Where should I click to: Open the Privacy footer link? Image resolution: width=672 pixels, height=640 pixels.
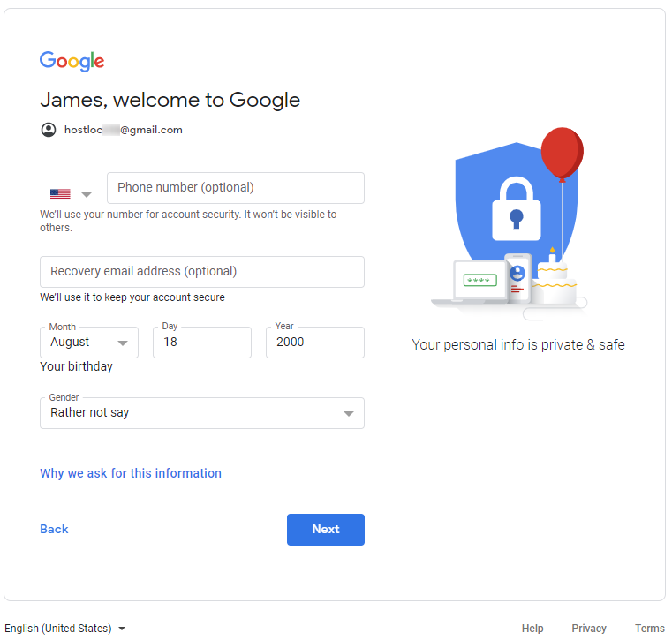click(x=589, y=629)
